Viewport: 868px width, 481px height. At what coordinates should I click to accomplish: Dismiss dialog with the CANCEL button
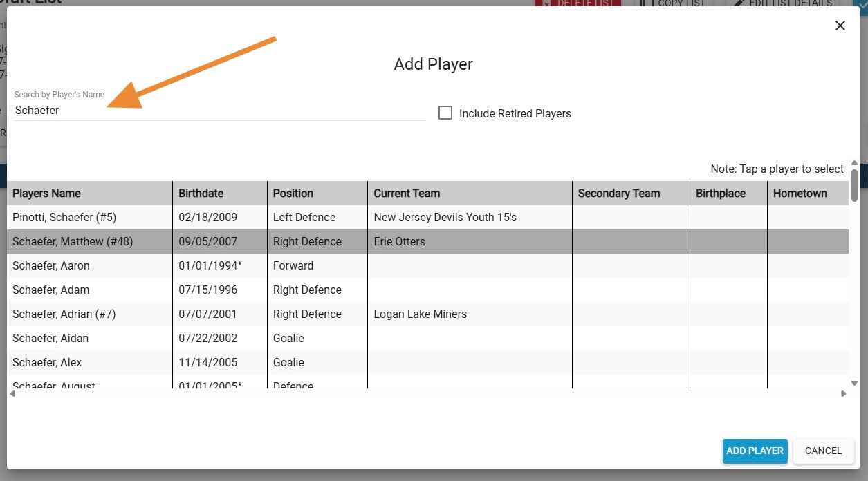pyautogui.click(x=823, y=451)
